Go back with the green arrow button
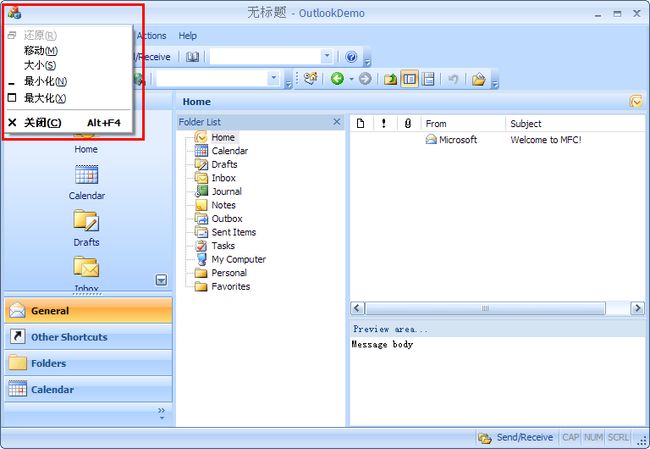 pos(337,78)
